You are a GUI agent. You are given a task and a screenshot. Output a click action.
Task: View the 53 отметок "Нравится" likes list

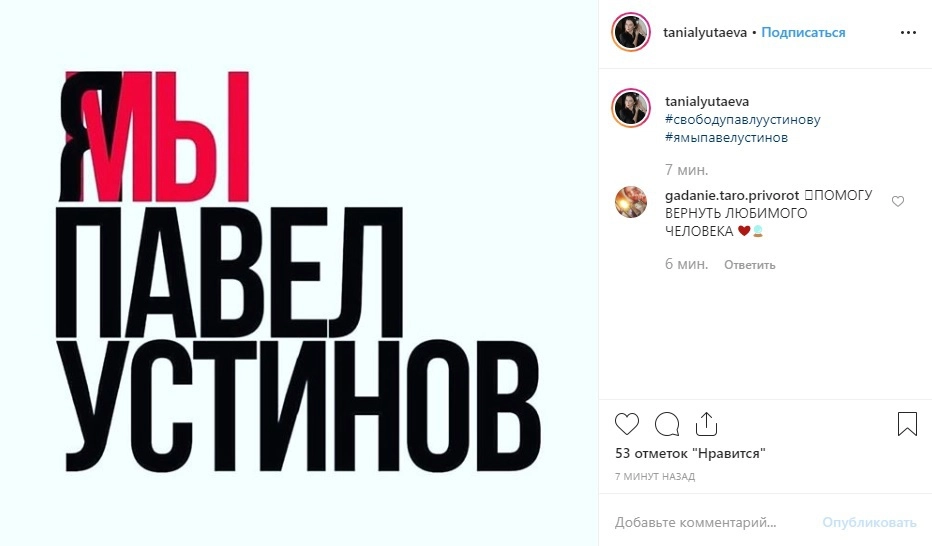point(690,453)
